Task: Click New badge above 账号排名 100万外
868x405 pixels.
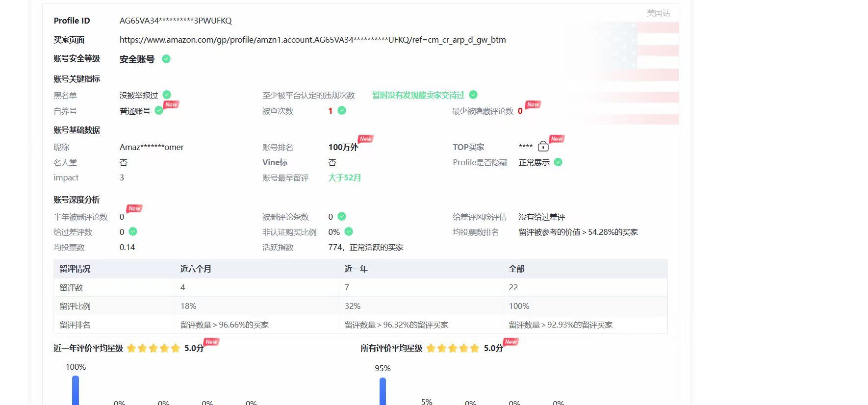Action: pos(365,139)
